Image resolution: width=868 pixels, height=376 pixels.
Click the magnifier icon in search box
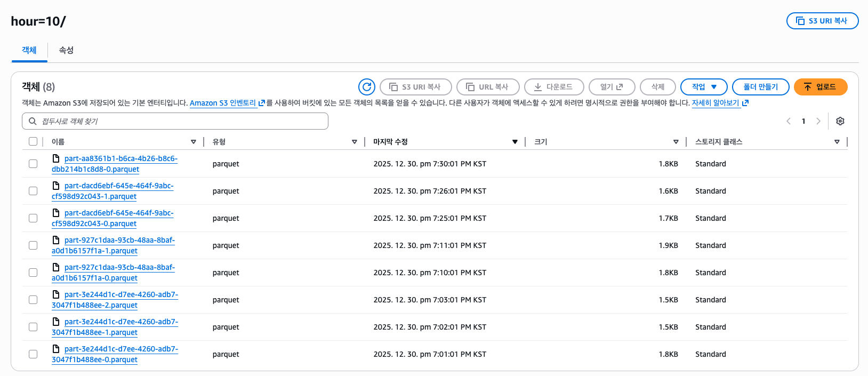click(33, 122)
